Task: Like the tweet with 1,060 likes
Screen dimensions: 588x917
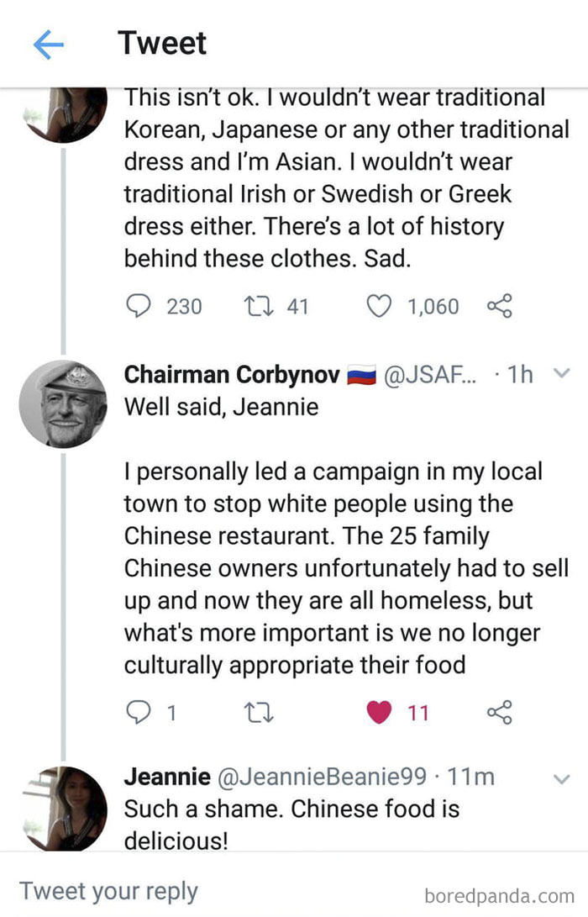Action: click(381, 307)
